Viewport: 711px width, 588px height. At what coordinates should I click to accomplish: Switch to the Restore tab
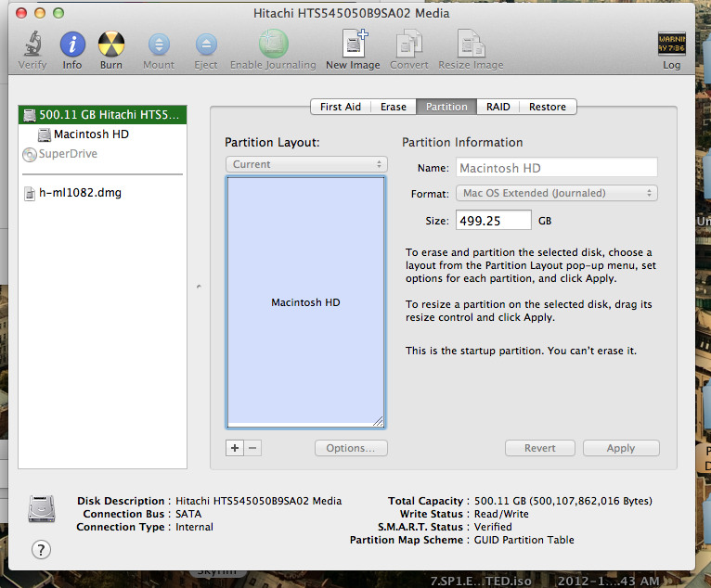(548, 107)
